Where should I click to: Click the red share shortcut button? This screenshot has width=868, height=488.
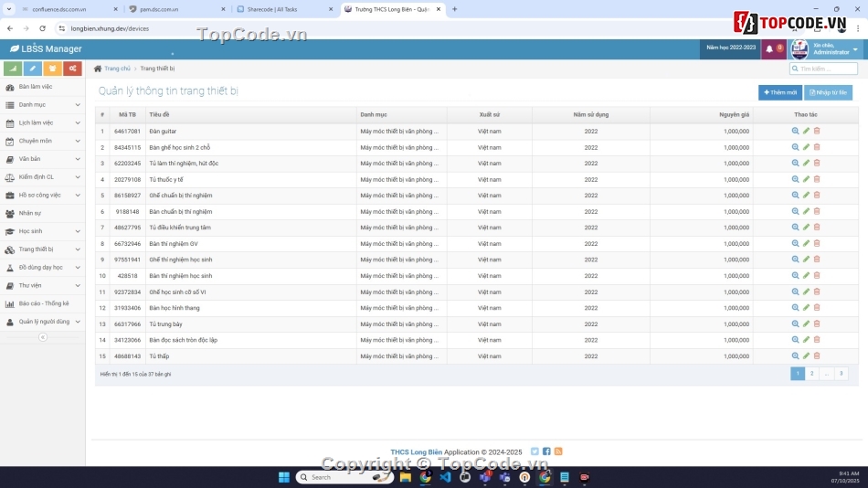(72, 69)
